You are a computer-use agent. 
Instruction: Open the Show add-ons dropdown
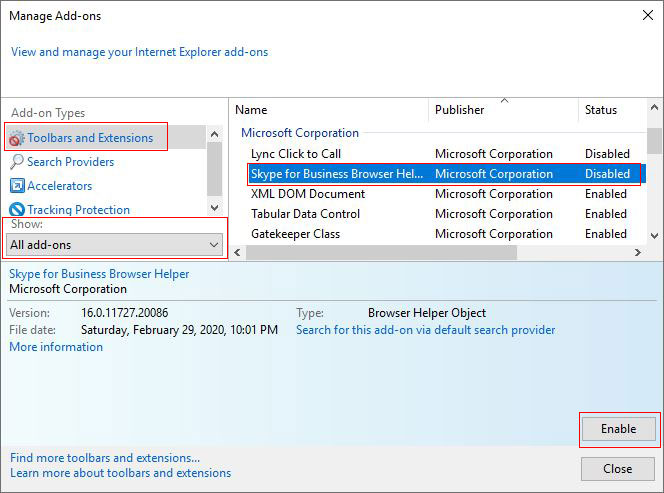(114, 245)
